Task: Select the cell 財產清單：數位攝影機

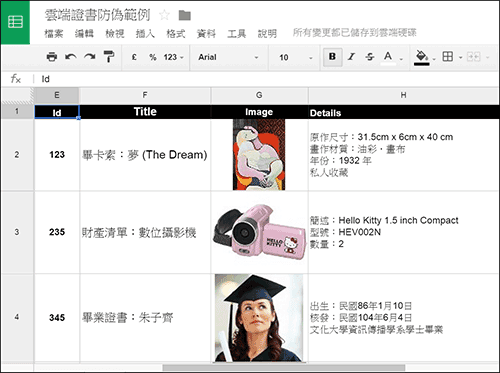Action: (x=145, y=232)
